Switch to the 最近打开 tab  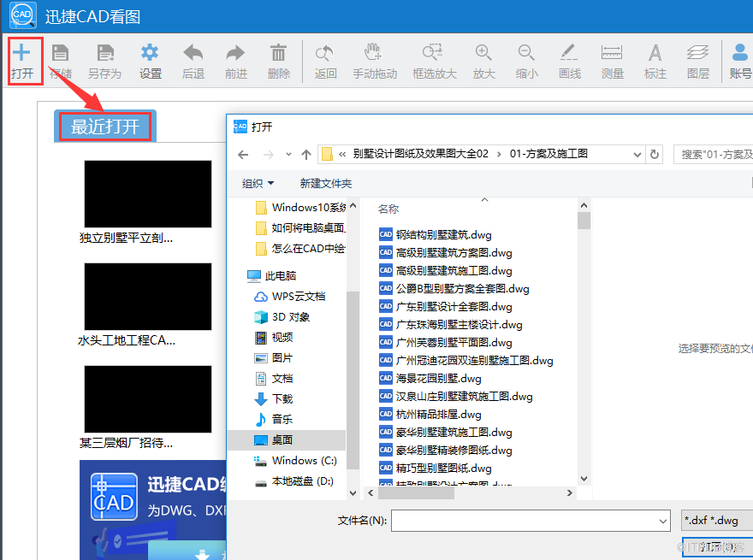coord(105,127)
